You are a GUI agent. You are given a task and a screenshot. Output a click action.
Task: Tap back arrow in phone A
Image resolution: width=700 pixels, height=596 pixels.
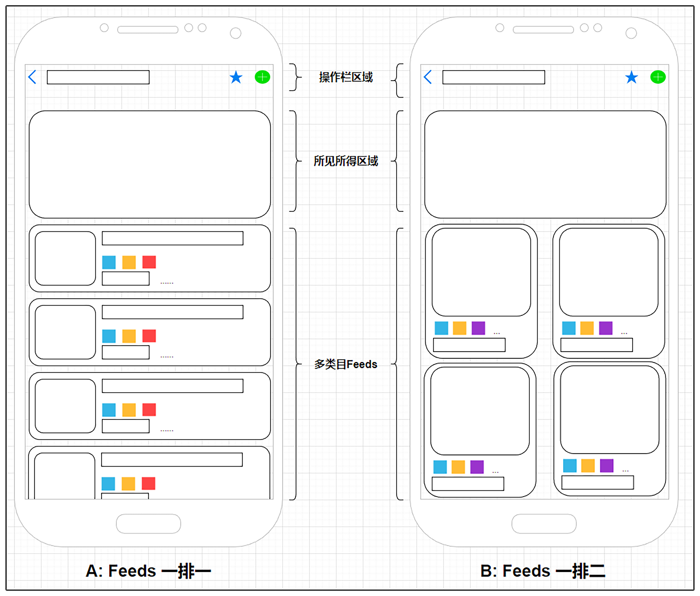click(x=32, y=77)
